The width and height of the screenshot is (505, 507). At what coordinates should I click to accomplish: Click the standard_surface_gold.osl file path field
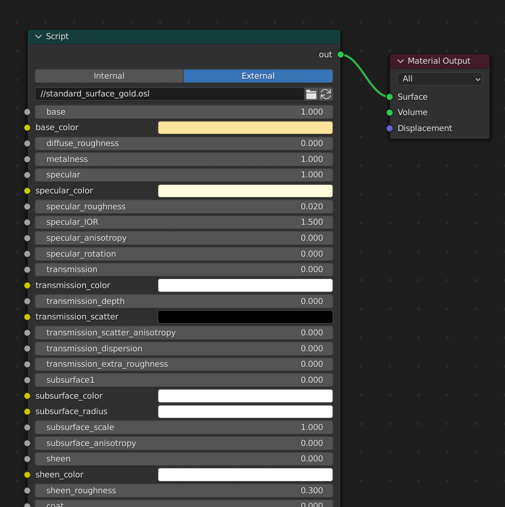click(x=170, y=94)
